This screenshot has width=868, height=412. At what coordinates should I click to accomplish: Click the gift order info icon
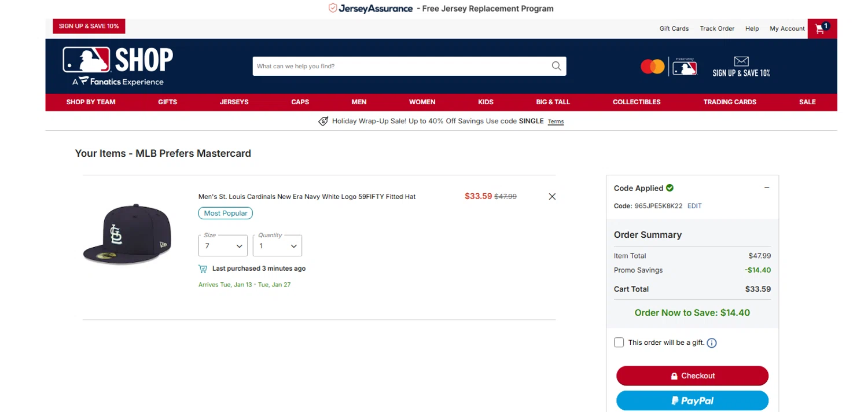coord(712,343)
